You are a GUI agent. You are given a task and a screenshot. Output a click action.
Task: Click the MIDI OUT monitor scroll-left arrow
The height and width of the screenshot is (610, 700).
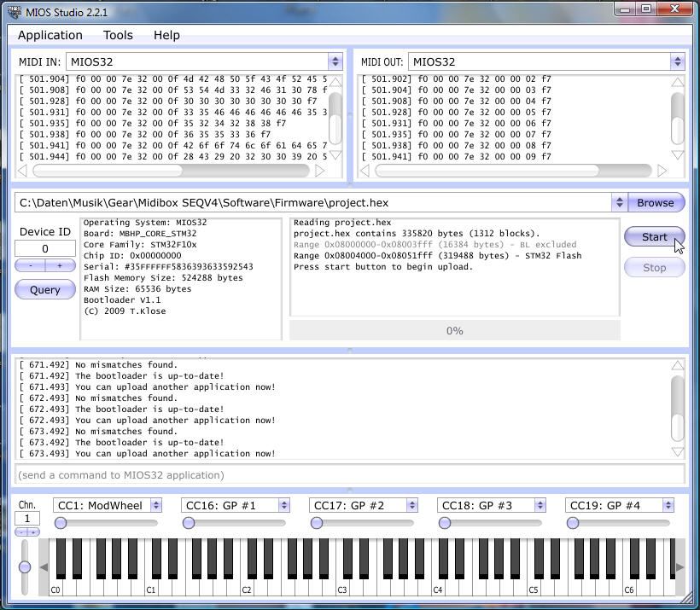point(365,171)
